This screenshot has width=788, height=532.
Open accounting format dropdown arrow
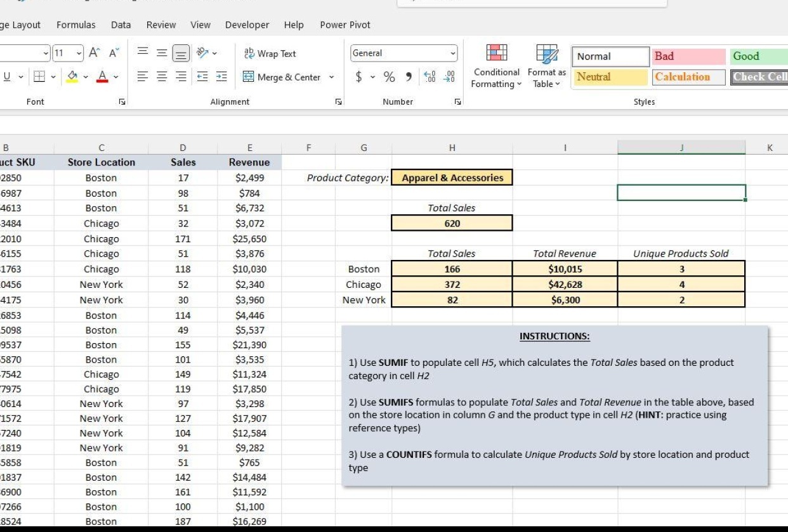372,77
